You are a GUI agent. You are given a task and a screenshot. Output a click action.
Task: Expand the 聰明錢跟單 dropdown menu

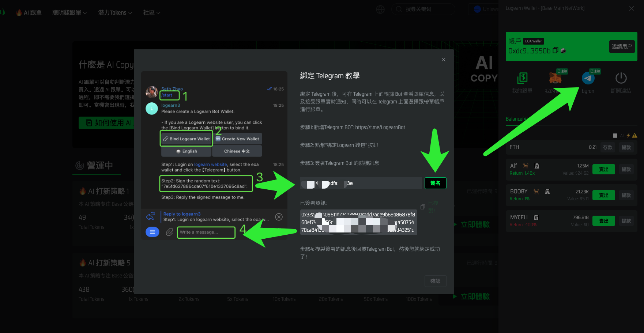pyautogui.click(x=69, y=13)
